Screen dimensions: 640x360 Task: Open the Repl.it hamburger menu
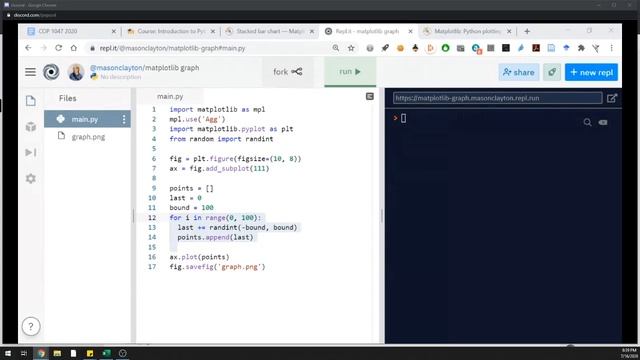[x=31, y=72]
